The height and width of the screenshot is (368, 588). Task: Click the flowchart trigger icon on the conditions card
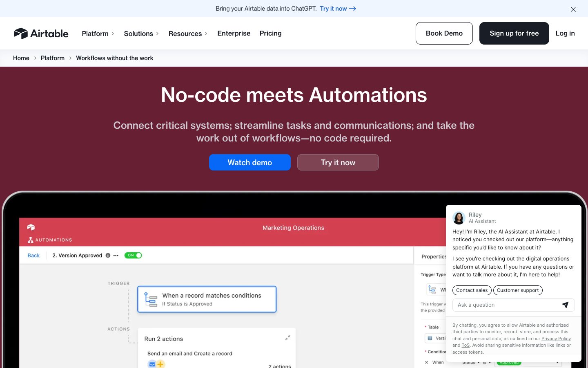click(x=150, y=299)
